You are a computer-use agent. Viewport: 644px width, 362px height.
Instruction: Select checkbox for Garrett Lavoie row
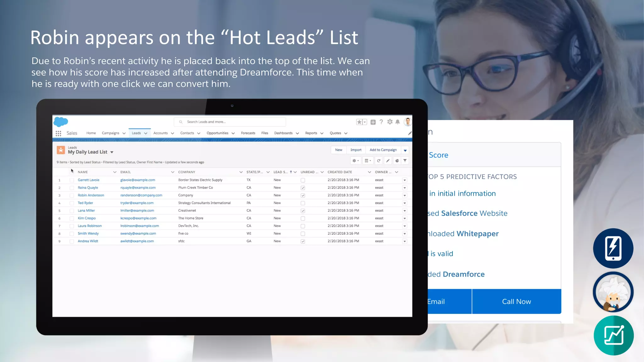72,180
